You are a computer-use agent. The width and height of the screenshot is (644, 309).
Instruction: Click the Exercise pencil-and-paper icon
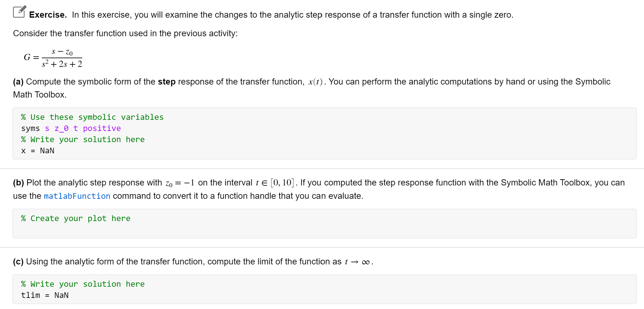pos(19,12)
